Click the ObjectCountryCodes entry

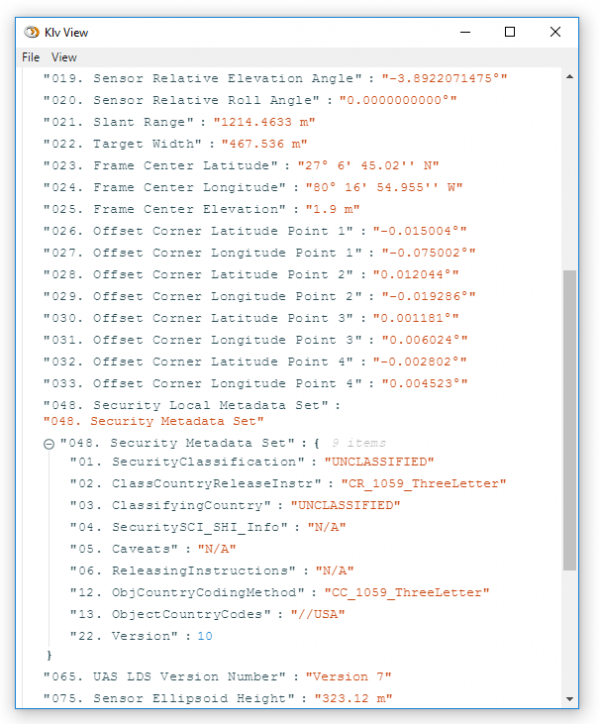[x=182, y=614]
